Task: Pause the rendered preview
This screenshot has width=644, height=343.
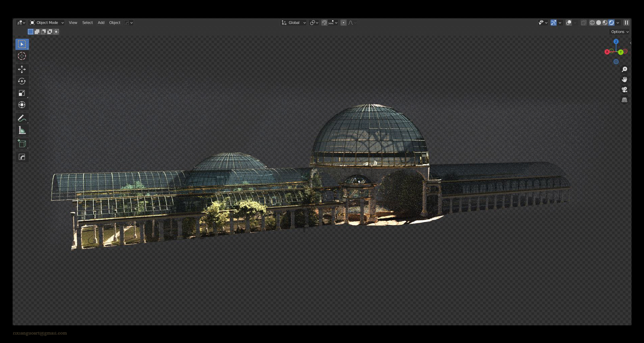Action: pos(626,23)
